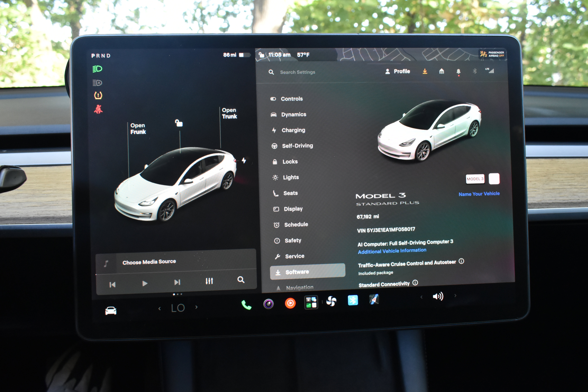Open the phone app in the dock
The width and height of the screenshot is (588, 392).
pyautogui.click(x=246, y=305)
